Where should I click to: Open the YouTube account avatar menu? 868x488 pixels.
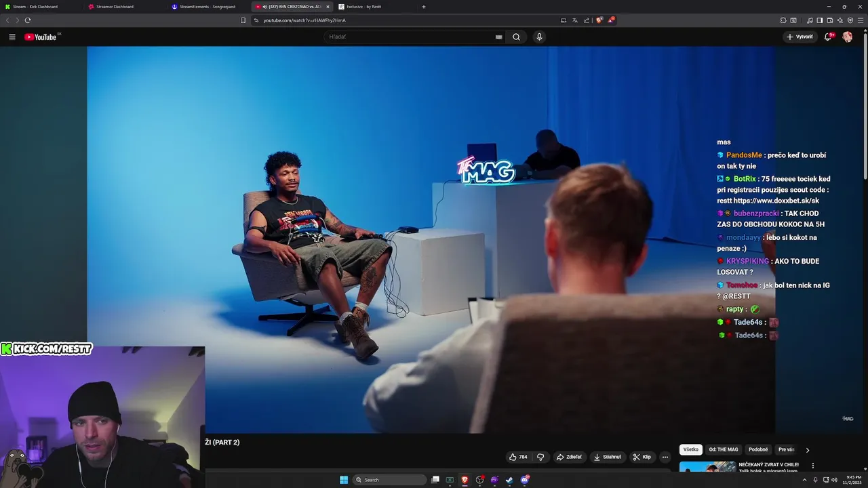(x=848, y=37)
